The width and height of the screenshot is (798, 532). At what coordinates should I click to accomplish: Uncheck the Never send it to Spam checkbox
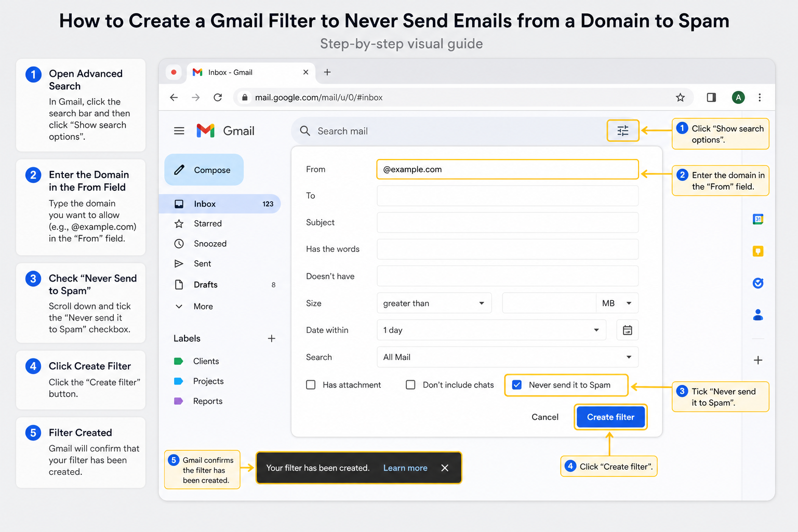click(x=517, y=385)
